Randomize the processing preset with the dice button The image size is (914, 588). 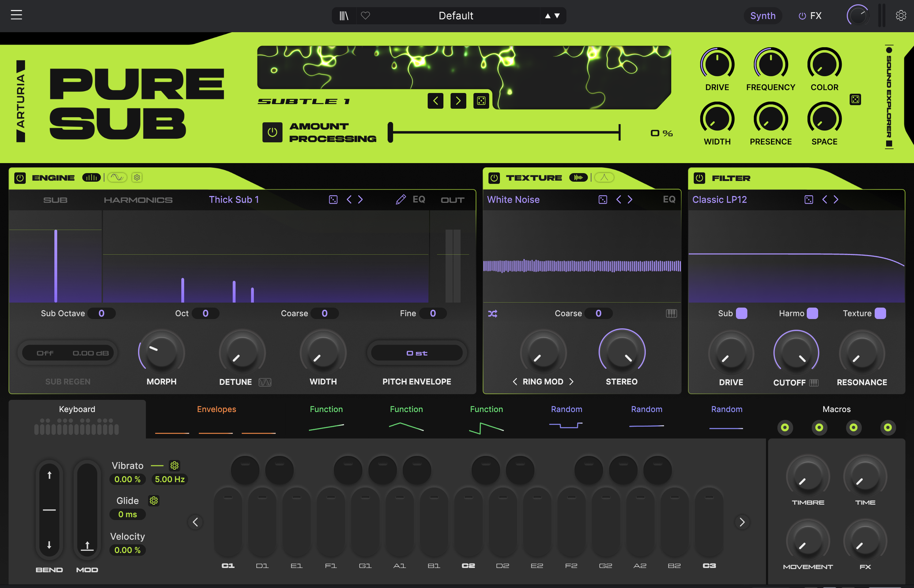tap(481, 101)
